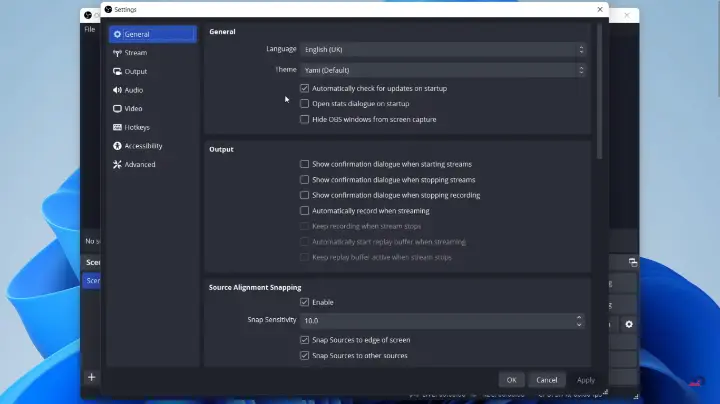Click the Video display icon
This screenshot has width=720, height=404.
point(118,109)
